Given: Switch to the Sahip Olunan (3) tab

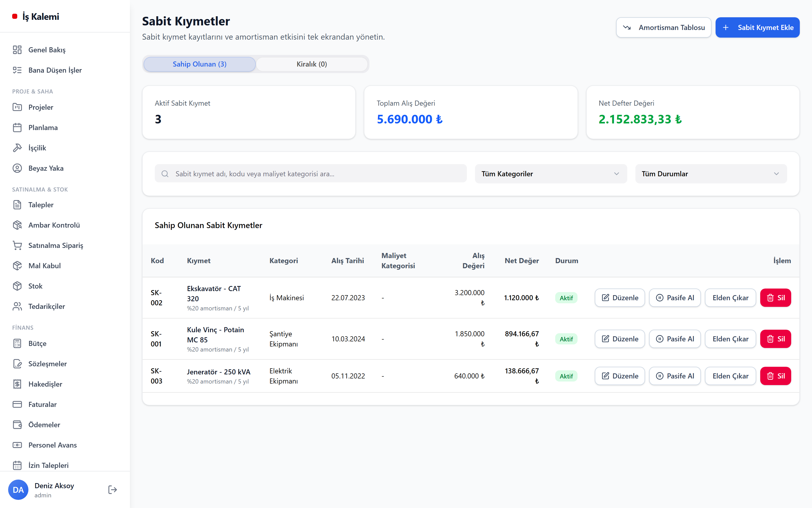Looking at the screenshot, I should click(200, 64).
